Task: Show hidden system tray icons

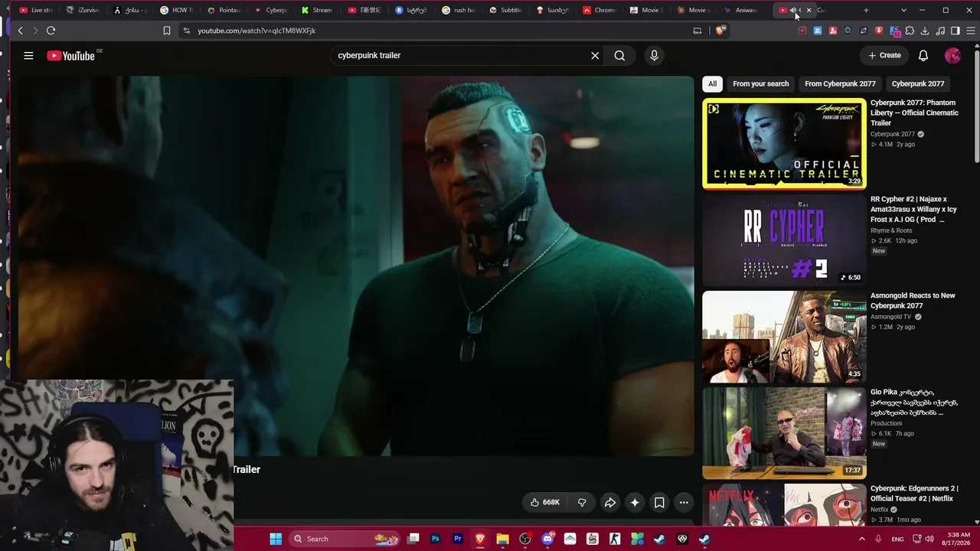Action: 862,539
